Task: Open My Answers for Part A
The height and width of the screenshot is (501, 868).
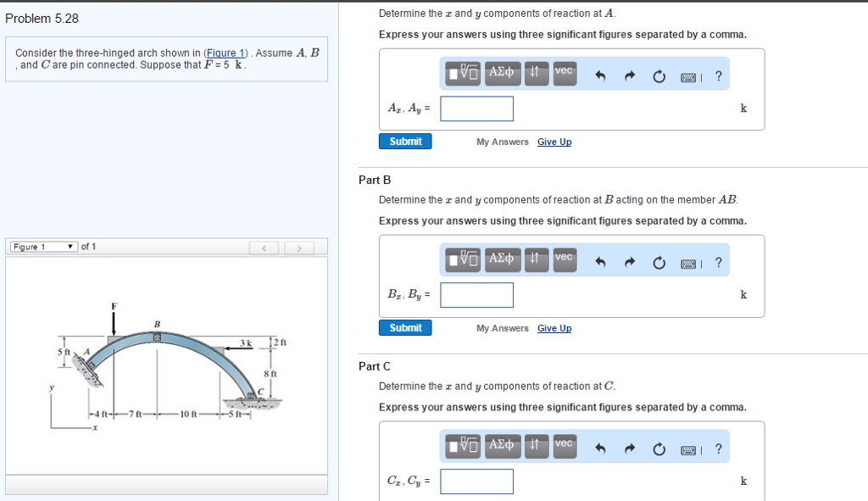Action: point(501,142)
